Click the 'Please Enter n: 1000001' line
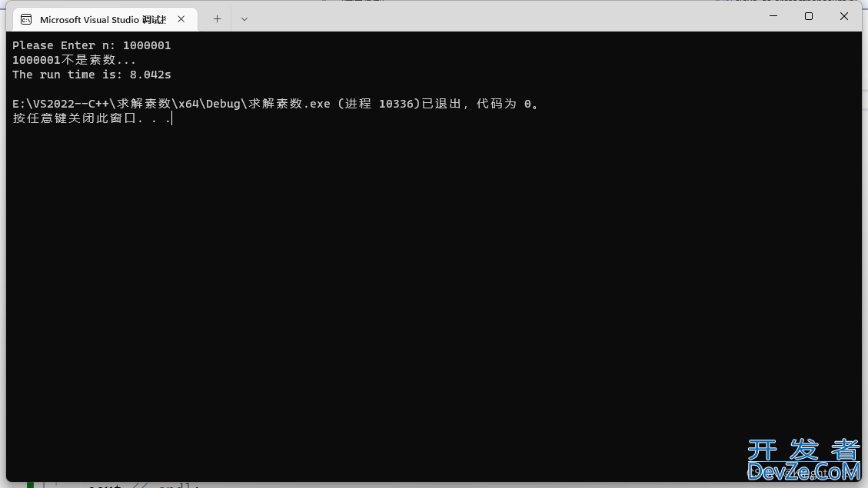The width and height of the screenshot is (868, 488). tap(91, 45)
